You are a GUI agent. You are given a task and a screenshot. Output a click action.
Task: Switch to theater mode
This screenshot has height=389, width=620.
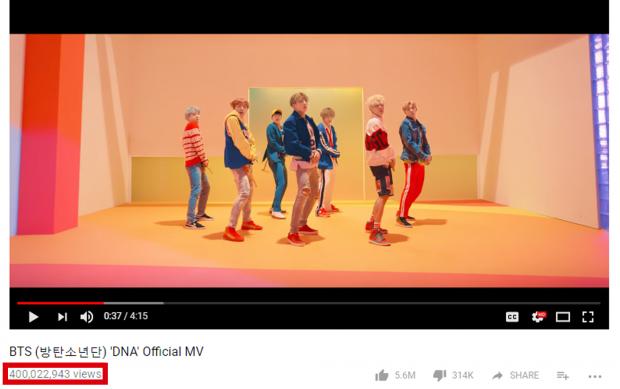pos(563,317)
